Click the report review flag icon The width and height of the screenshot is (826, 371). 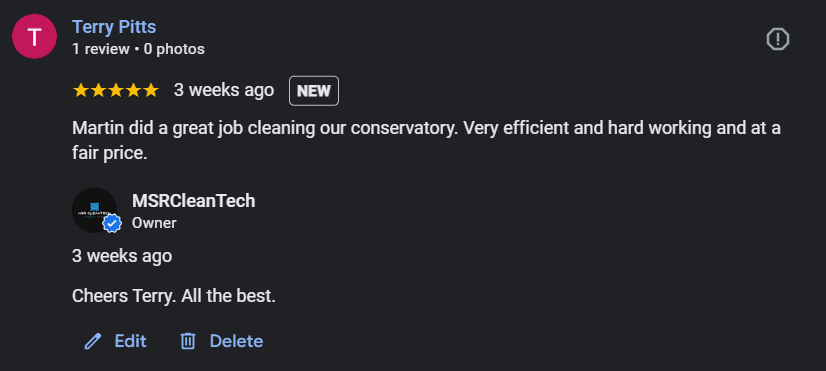point(777,39)
